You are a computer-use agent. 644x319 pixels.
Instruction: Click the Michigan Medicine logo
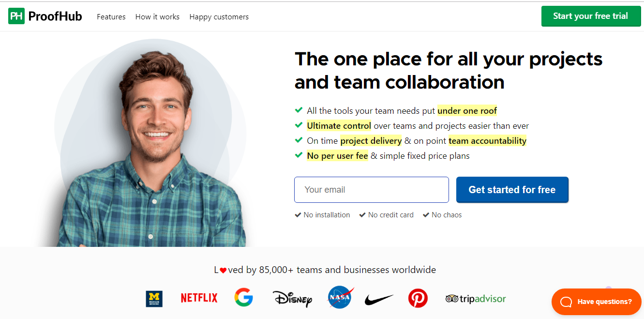(x=154, y=299)
